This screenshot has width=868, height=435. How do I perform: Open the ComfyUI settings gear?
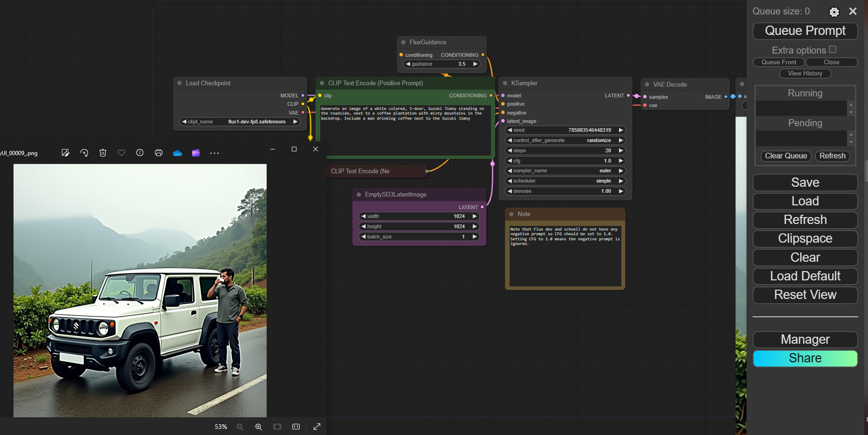coord(834,12)
